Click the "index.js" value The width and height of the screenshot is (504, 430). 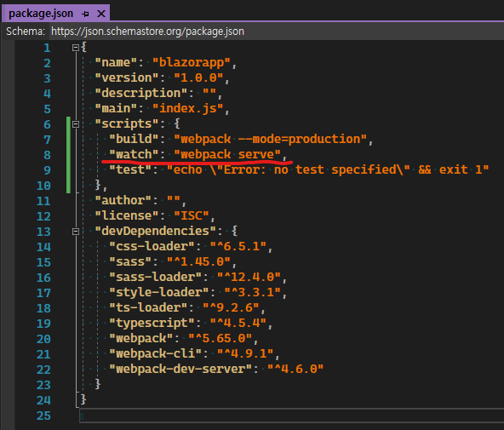click(x=188, y=108)
